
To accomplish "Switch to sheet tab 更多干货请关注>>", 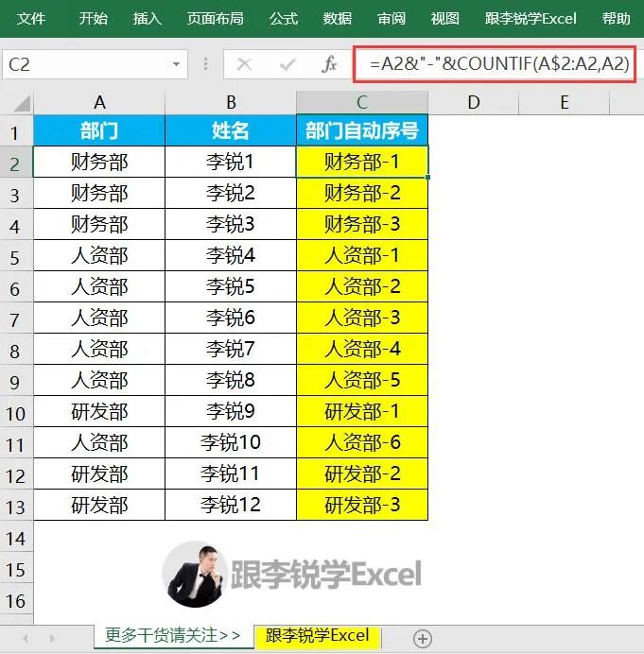I will (173, 636).
